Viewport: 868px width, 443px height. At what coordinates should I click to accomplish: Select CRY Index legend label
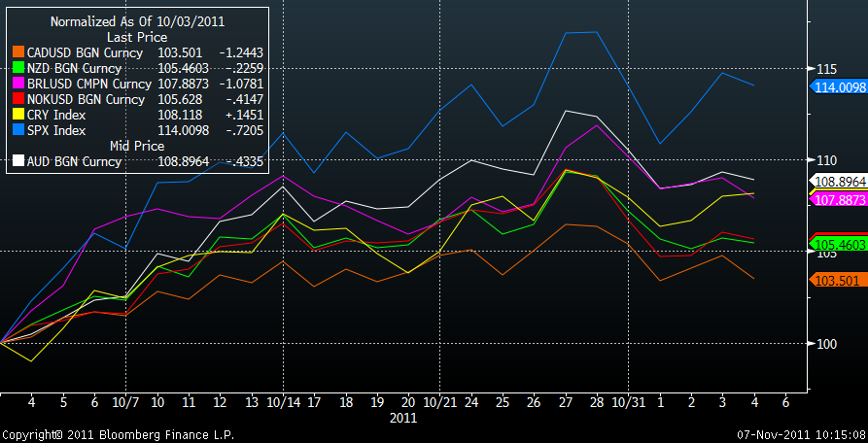pyautogui.click(x=56, y=115)
